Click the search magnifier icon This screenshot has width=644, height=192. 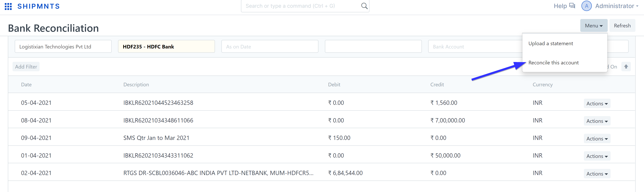(364, 6)
